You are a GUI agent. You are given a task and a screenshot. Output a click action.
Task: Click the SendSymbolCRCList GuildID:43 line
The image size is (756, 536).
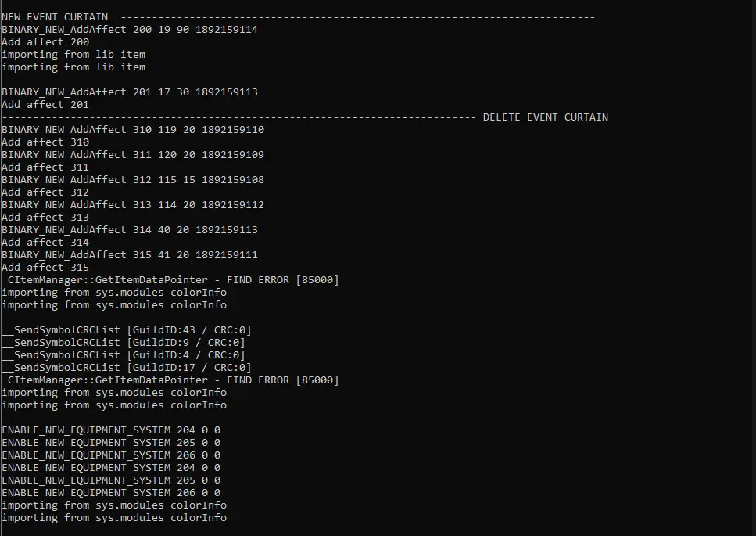(126, 330)
